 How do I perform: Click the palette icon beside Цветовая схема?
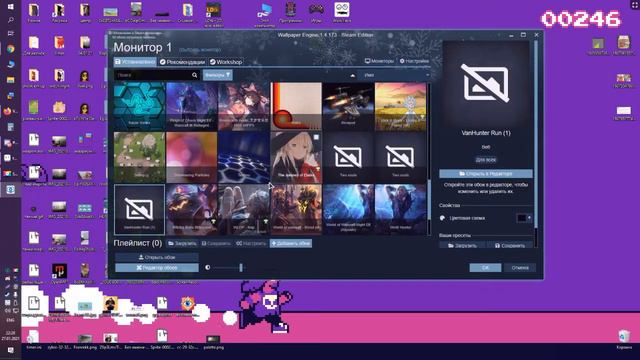click(442, 218)
